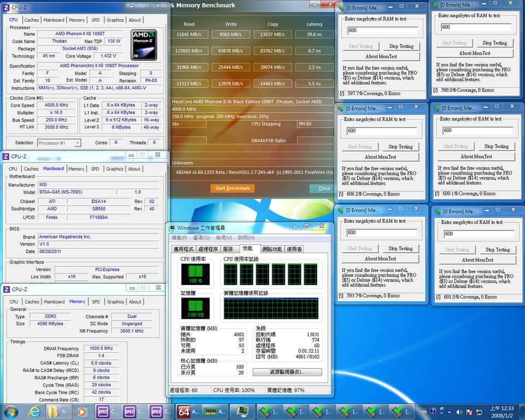Click the CPU-Z title icon of the Mainboard window
Viewport: 525px width, 420px height.
pyautogui.click(x=6, y=156)
